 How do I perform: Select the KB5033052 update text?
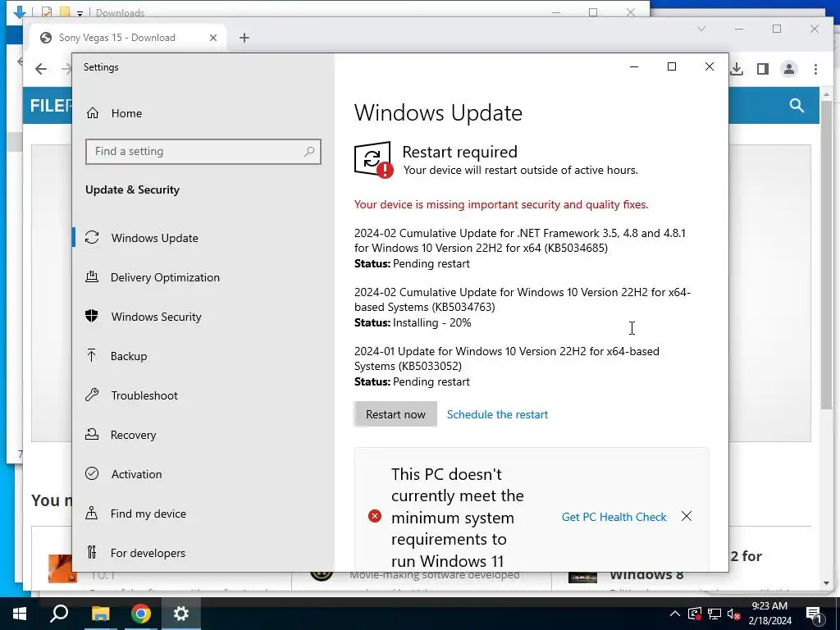pos(507,358)
